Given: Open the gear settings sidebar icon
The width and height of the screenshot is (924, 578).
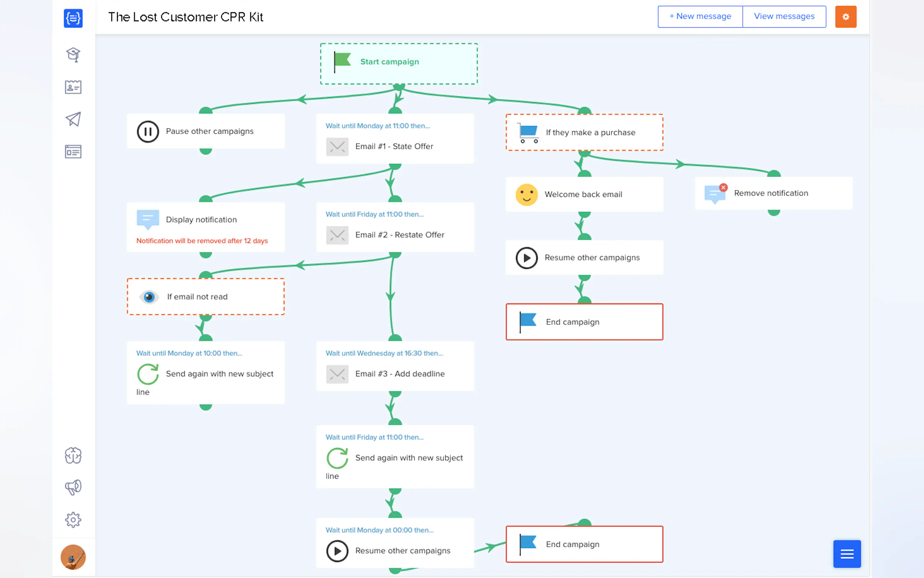Looking at the screenshot, I should pyautogui.click(x=73, y=520).
